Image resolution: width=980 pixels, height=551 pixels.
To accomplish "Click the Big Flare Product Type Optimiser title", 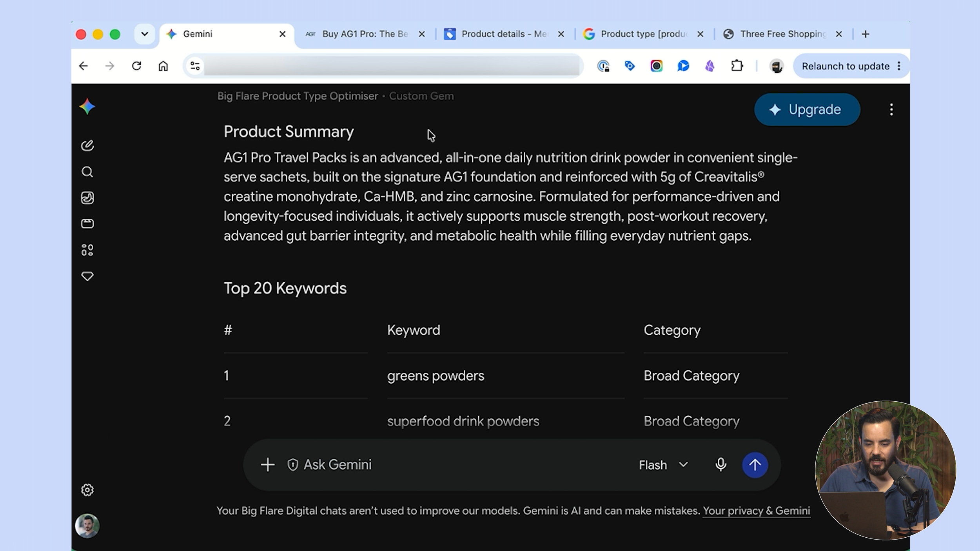I will (x=298, y=96).
